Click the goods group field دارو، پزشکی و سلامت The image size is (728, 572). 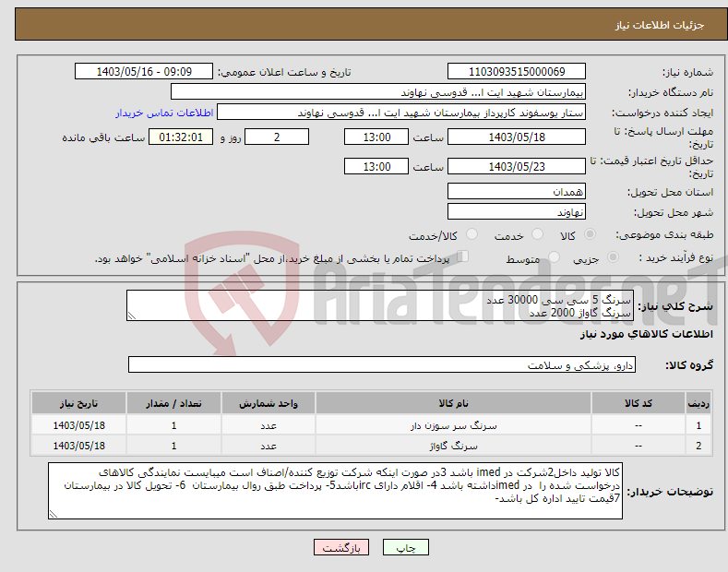point(382,365)
